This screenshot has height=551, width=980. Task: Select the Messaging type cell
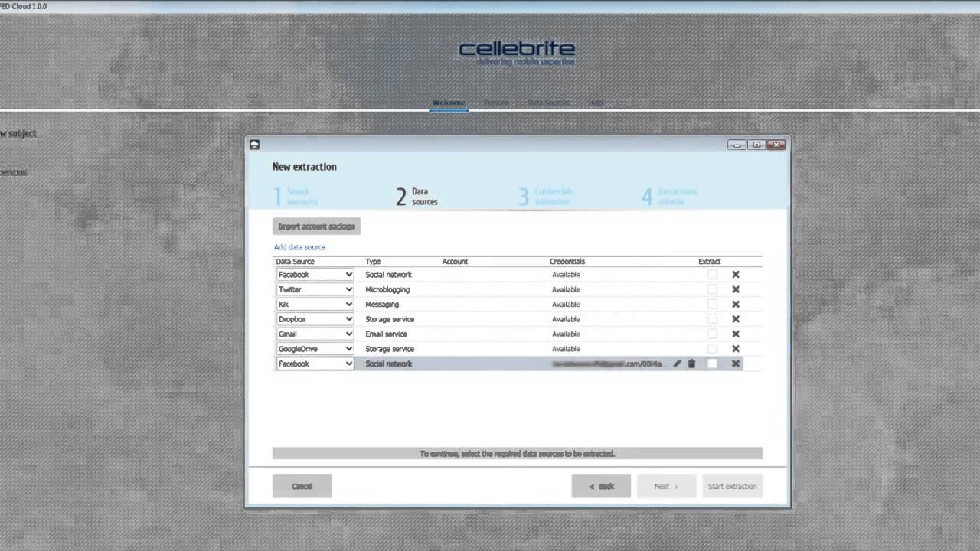[382, 305]
